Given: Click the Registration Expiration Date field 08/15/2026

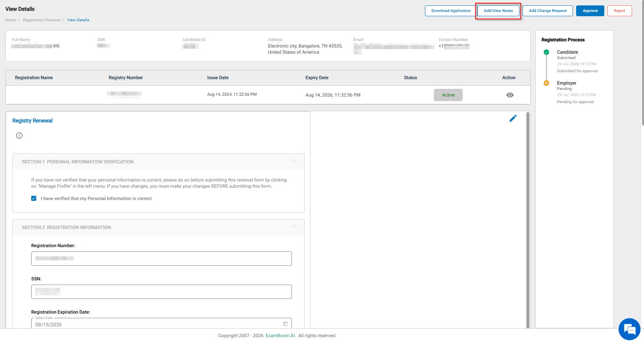Looking at the screenshot, I should click(x=162, y=324).
